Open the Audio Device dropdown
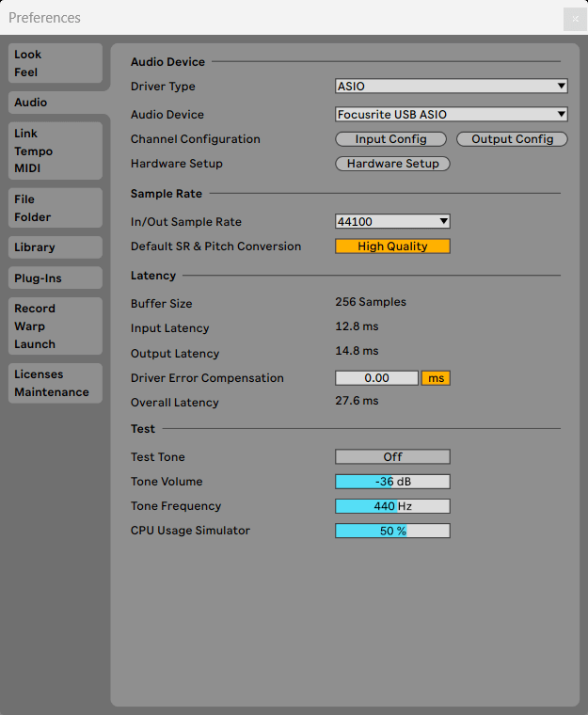Image resolution: width=588 pixels, height=715 pixels. (x=452, y=115)
